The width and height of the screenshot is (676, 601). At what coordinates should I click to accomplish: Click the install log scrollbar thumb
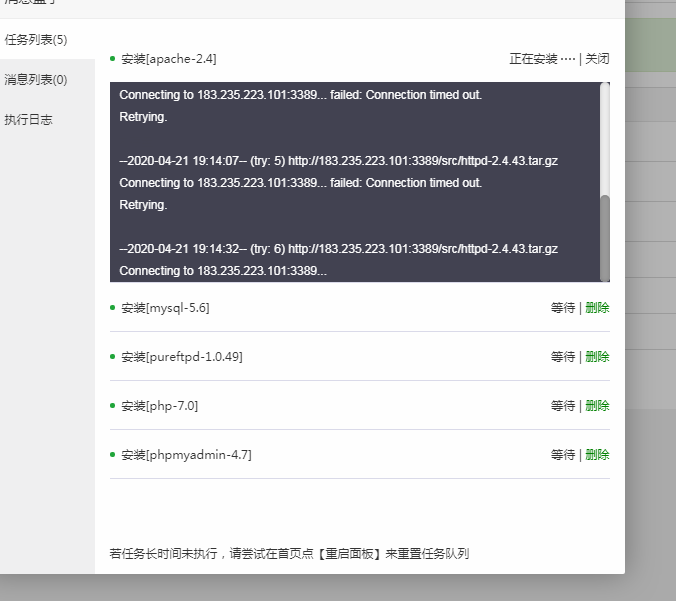605,238
